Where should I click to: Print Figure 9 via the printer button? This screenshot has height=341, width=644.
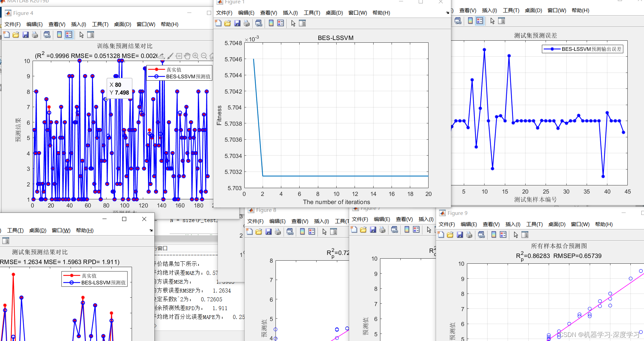[469, 235]
